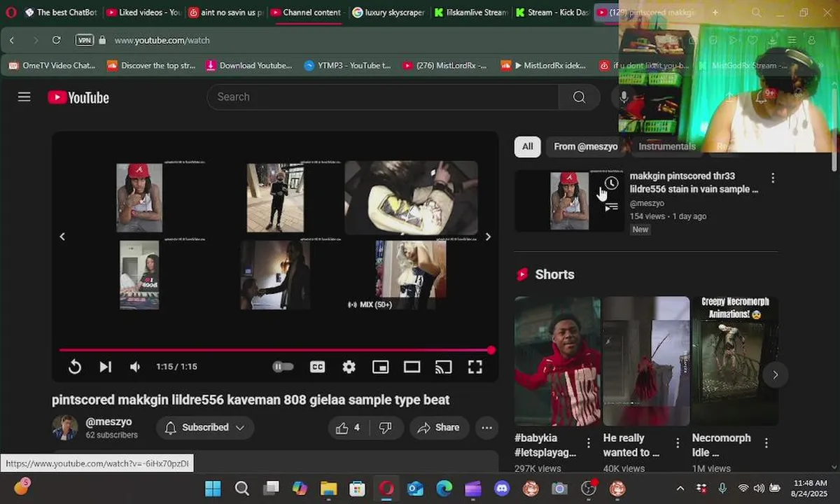
Task: Click the search magnifier button
Action: (579, 97)
